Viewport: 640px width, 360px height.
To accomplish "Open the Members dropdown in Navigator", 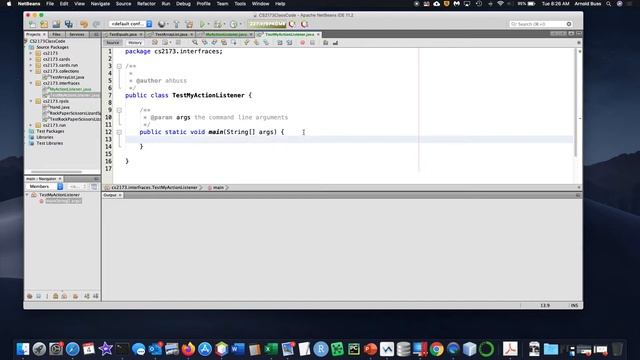I will click(x=44, y=187).
